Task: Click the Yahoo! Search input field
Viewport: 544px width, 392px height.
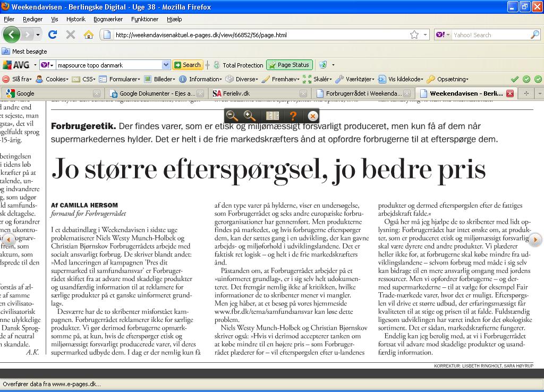Action: point(490,35)
